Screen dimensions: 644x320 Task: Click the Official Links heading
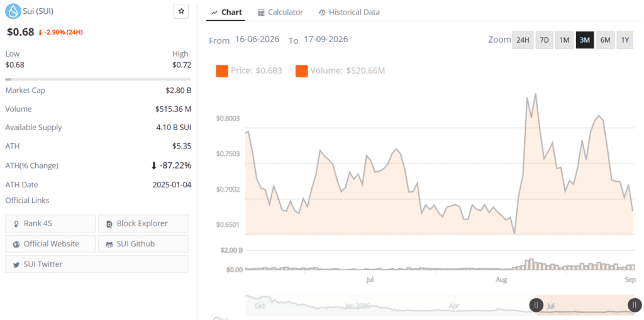point(27,201)
